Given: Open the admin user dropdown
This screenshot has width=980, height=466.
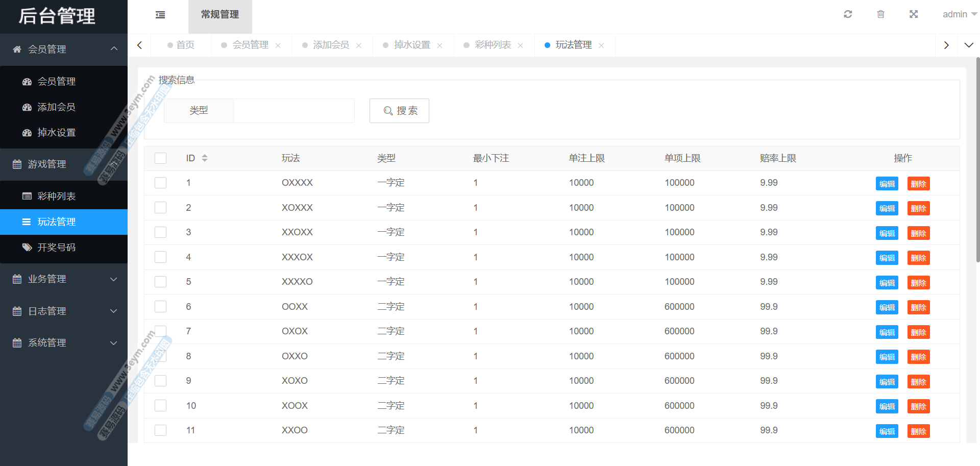Looking at the screenshot, I should coord(959,14).
